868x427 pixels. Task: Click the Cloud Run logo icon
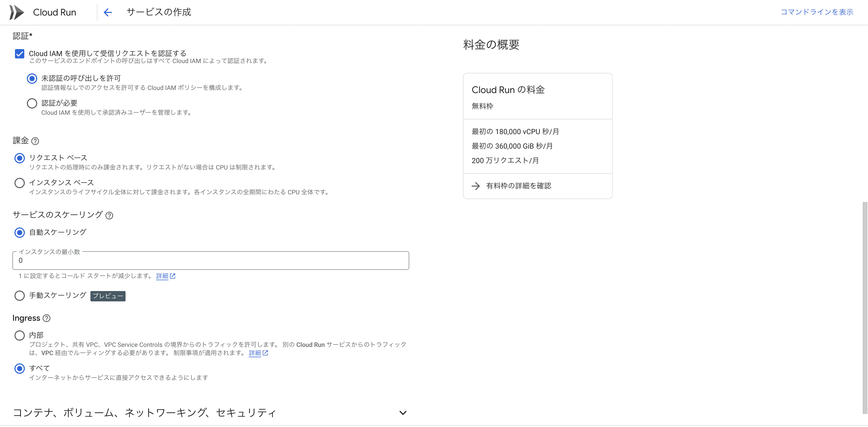coord(17,12)
